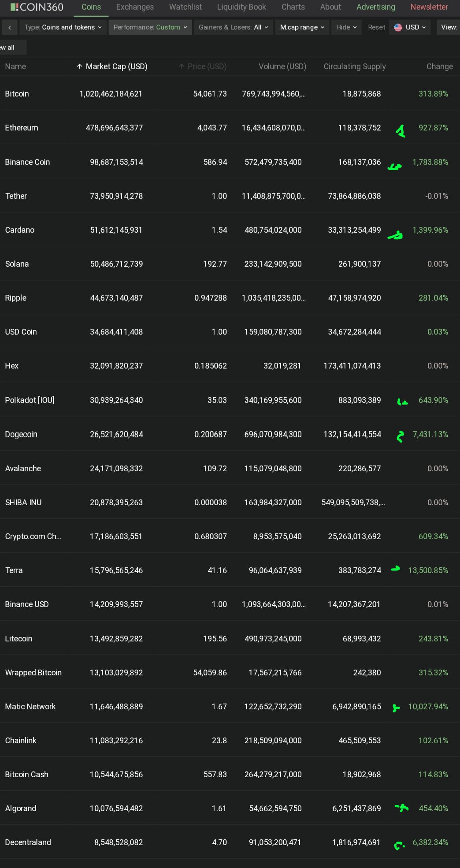Viewport: 460px width, 868px height.
Task: Click the Advertising link
Action: 376,7
